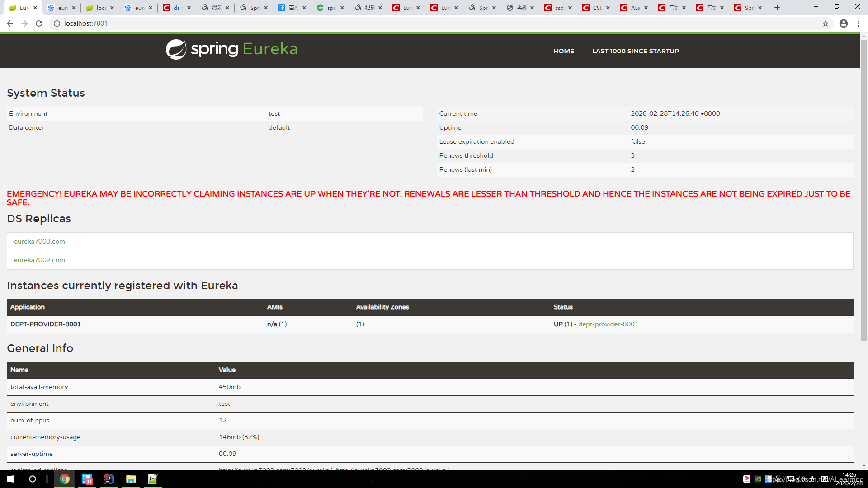This screenshot has width=868, height=488.
Task: Click the '146mb (32%)' memory usage value
Action: [239, 437]
